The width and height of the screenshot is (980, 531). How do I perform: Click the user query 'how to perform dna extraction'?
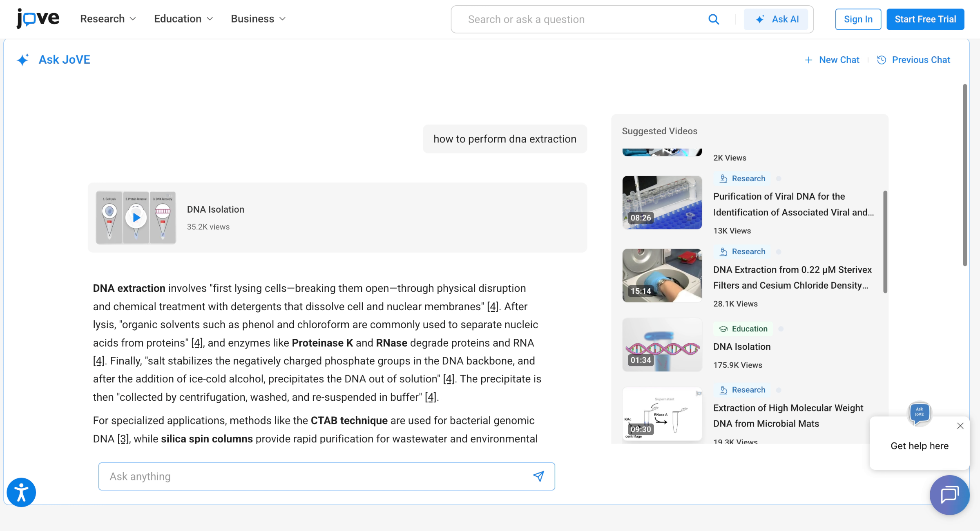505,139
